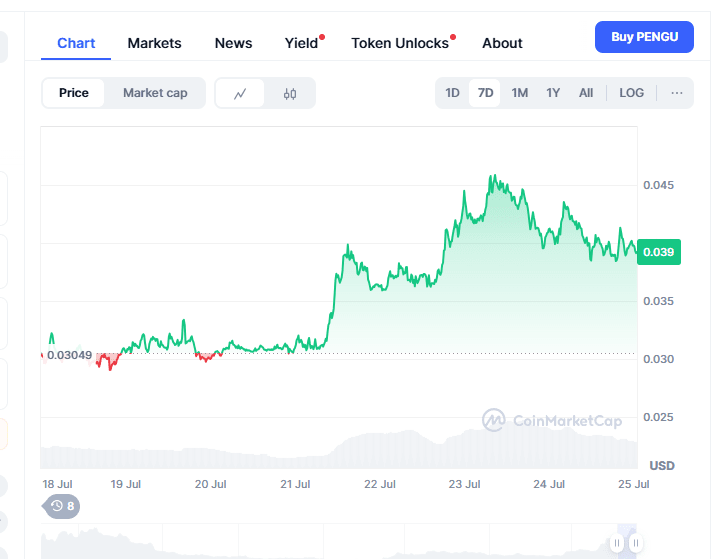This screenshot has width=711, height=559.
Task: Open the three-dot more options menu
Action: pyautogui.click(x=677, y=93)
